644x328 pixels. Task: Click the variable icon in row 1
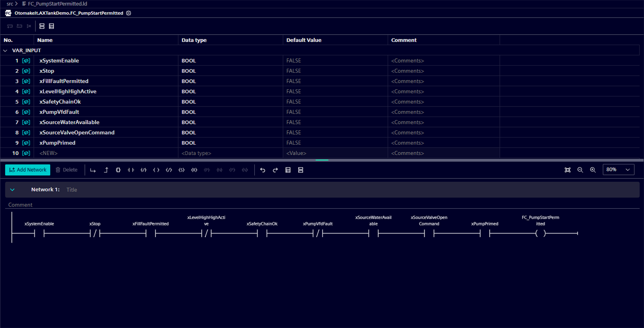26,61
